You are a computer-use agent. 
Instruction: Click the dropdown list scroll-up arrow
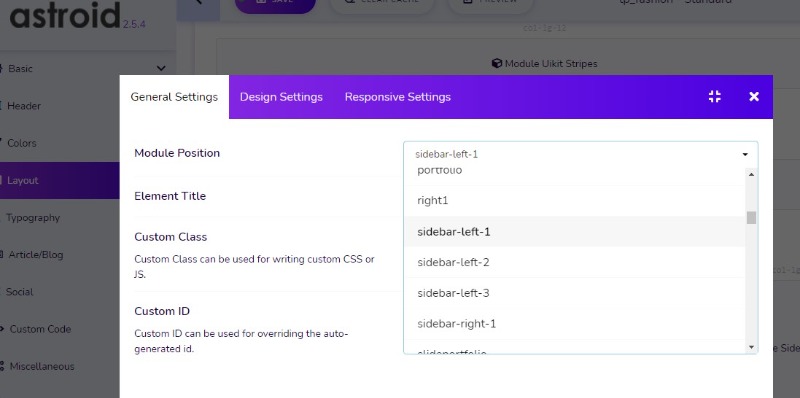(751, 175)
